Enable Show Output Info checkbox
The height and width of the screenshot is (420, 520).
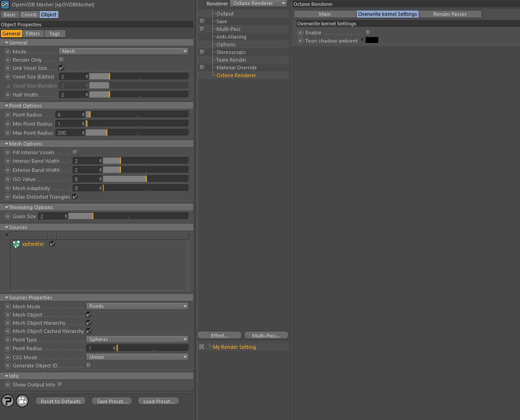[60, 385]
